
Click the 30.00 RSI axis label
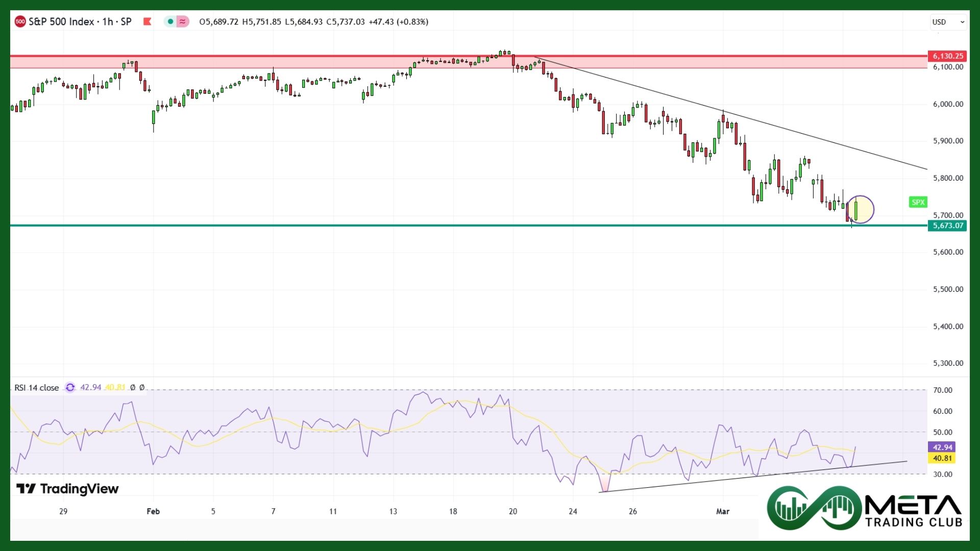(942, 474)
